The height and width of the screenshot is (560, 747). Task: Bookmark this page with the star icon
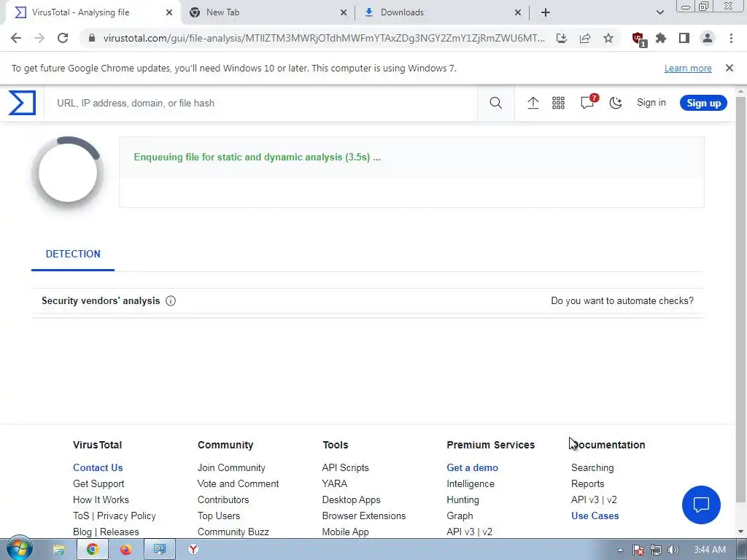pyautogui.click(x=608, y=38)
